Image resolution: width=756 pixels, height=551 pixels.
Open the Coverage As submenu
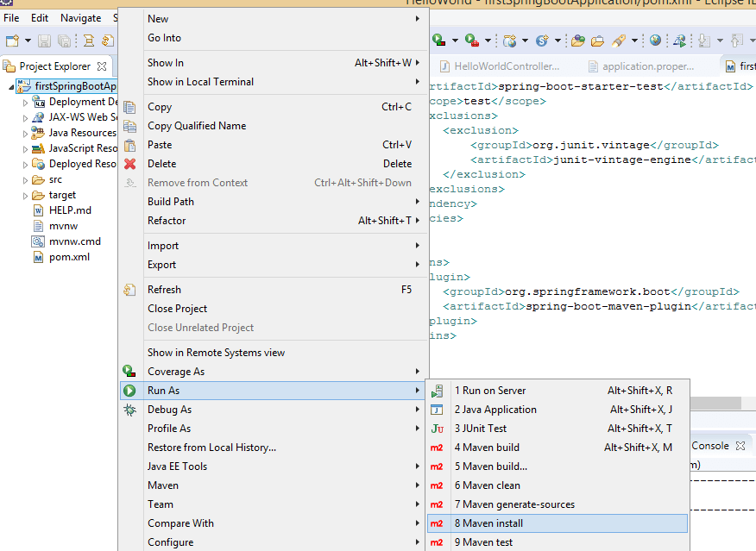[274, 372]
